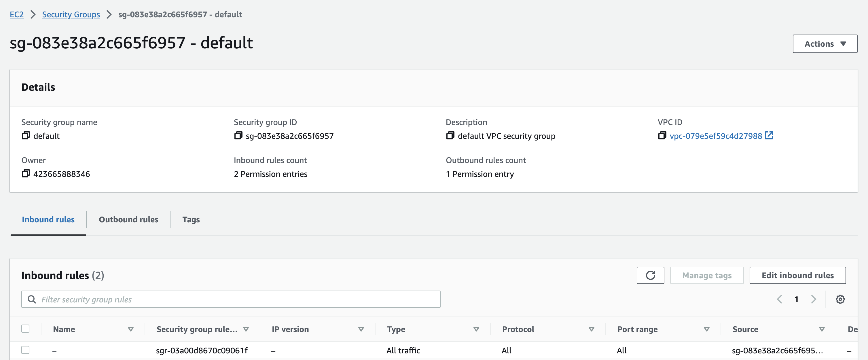
Task: Open table preferences gear icon
Action: pos(840,299)
